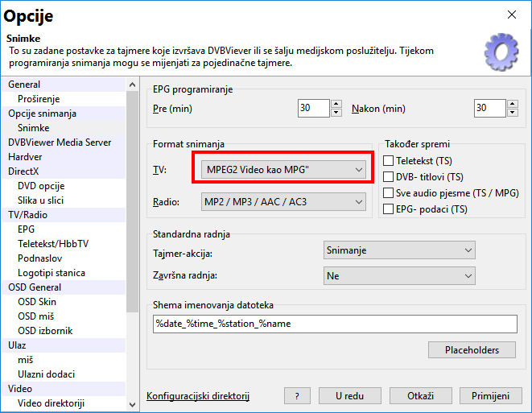Click the gear settings icon in header

pos(501,53)
